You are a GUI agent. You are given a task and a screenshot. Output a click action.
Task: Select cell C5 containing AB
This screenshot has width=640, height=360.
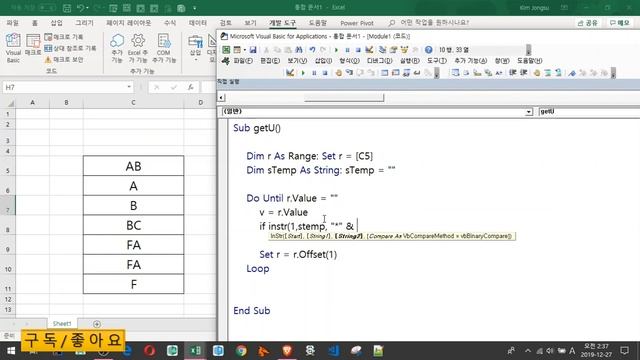coord(133,166)
